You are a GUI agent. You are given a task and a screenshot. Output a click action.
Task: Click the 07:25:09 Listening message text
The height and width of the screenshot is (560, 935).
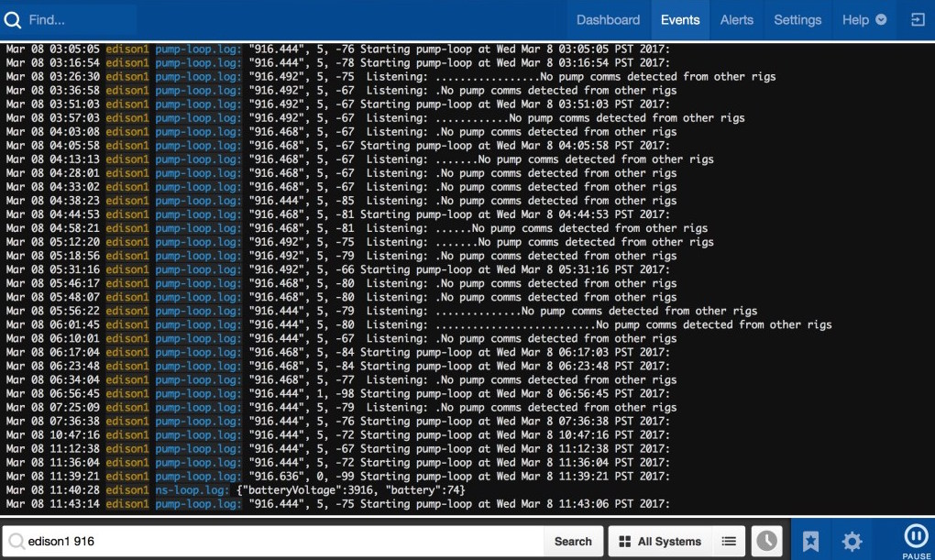pyautogui.click(x=463, y=407)
